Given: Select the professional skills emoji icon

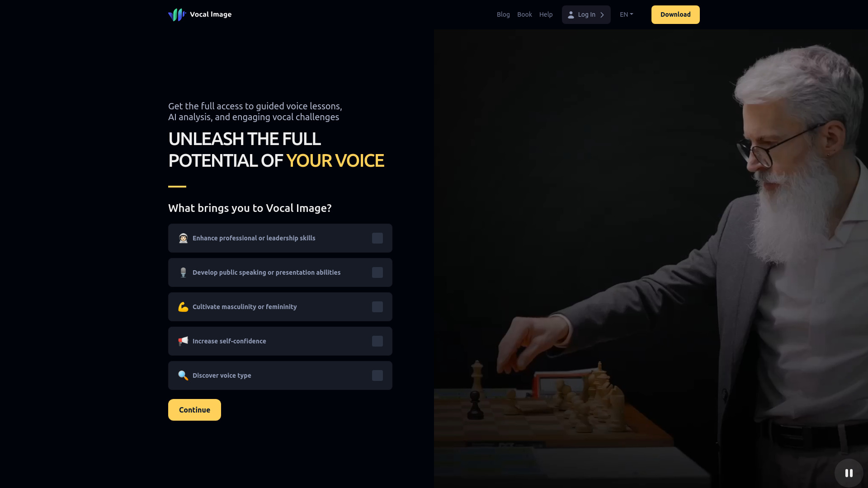Looking at the screenshot, I should pos(183,238).
